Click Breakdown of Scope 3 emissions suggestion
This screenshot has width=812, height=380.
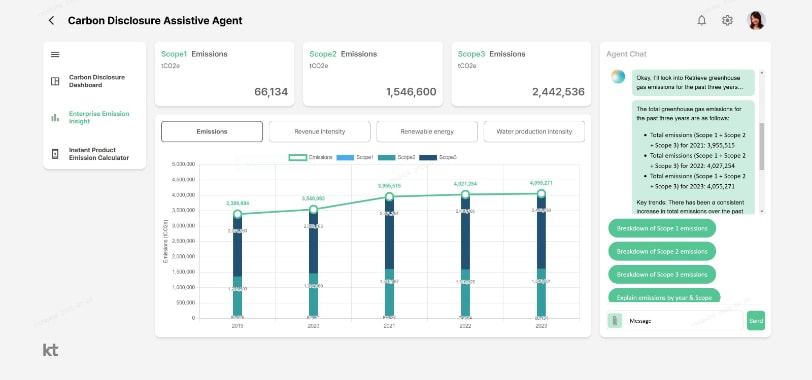coord(662,274)
